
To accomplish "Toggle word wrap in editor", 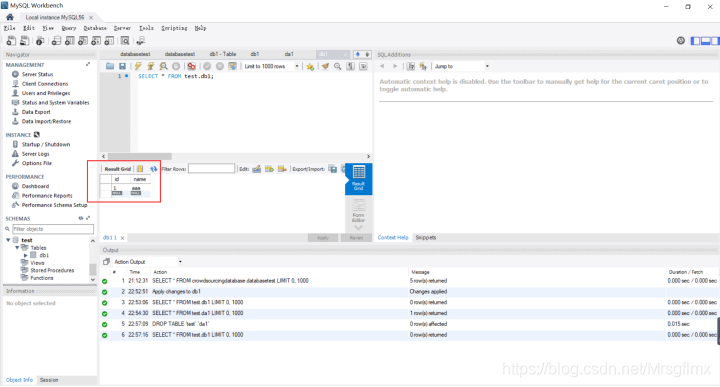I will point(363,66).
